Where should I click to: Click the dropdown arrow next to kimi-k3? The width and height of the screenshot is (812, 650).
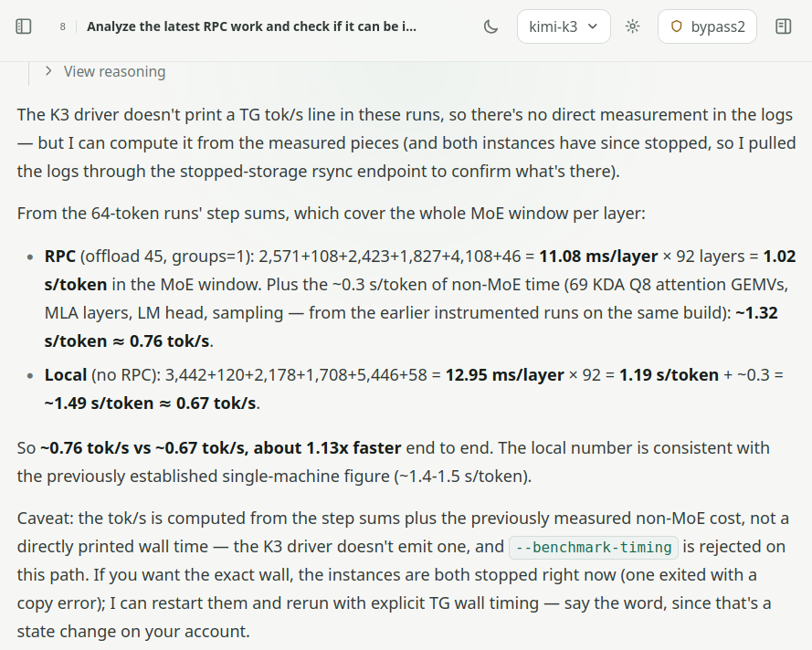(594, 26)
